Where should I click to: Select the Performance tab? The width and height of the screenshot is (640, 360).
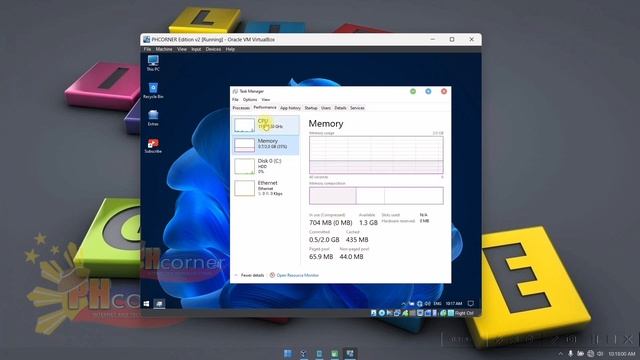[x=265, y=108]
